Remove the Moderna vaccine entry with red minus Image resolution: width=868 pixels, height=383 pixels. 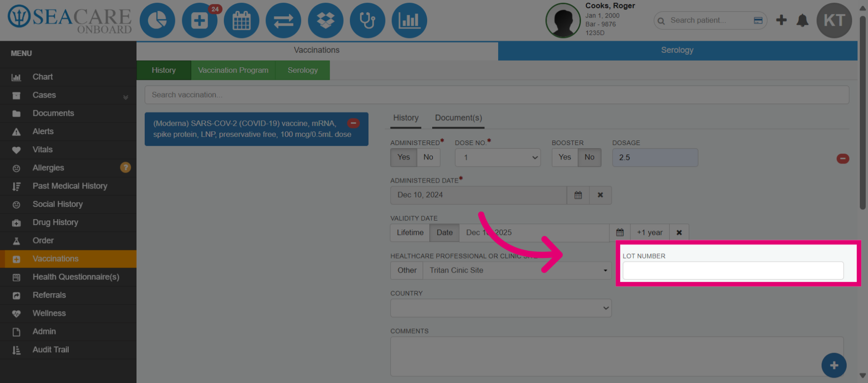[x=354, y=123]
